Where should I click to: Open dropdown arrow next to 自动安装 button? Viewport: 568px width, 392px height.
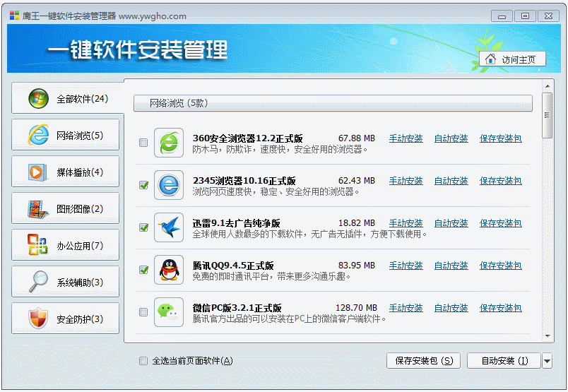point(547,361)
